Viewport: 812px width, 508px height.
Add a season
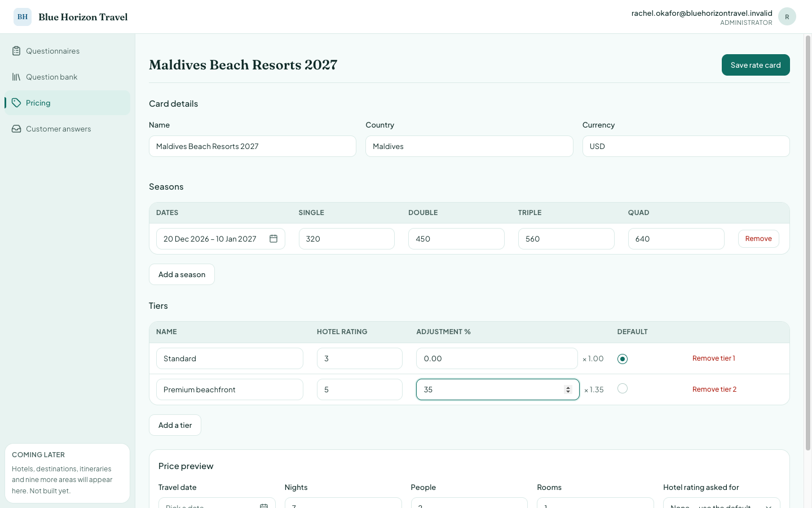182,274
